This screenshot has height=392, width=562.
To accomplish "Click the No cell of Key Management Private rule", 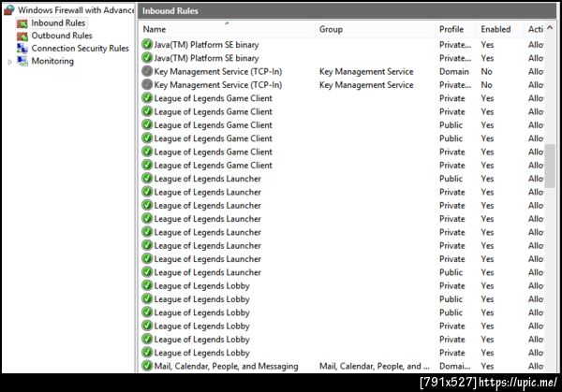I will 486,85.
